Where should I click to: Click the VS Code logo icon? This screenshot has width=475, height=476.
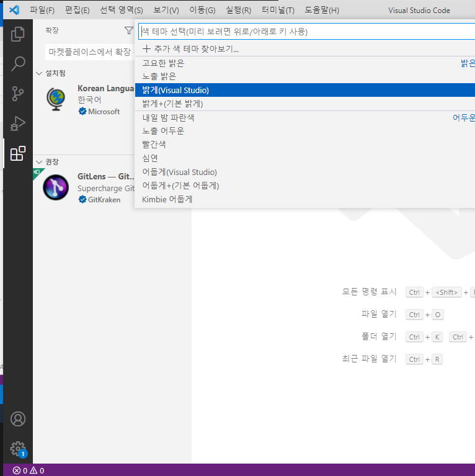pos(14,10)
